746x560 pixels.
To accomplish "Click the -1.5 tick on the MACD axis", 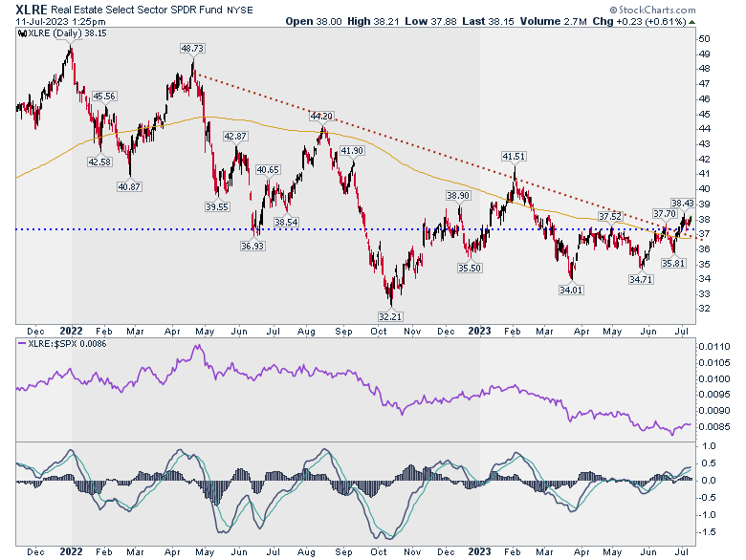I will [706, 532].
